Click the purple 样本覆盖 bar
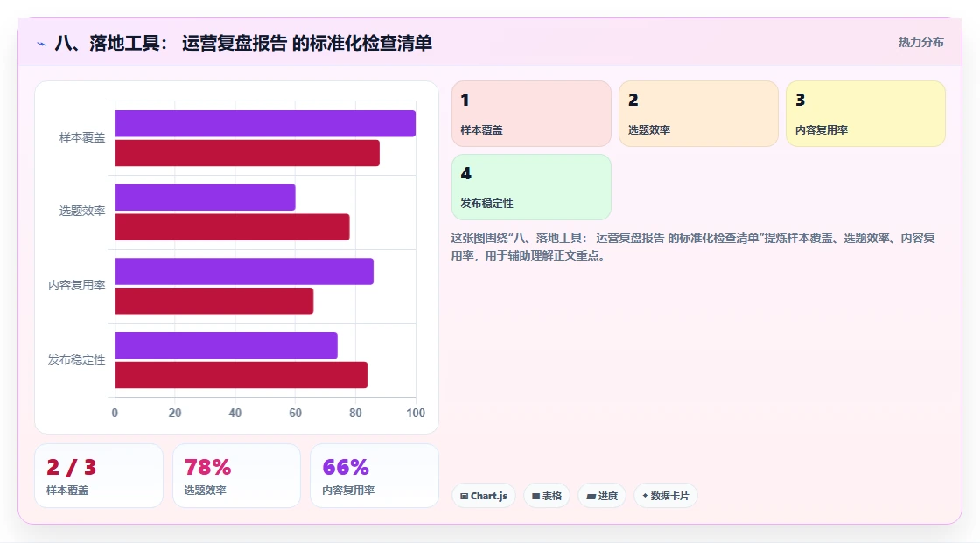The image size is (980, 543). coord(265,123)
